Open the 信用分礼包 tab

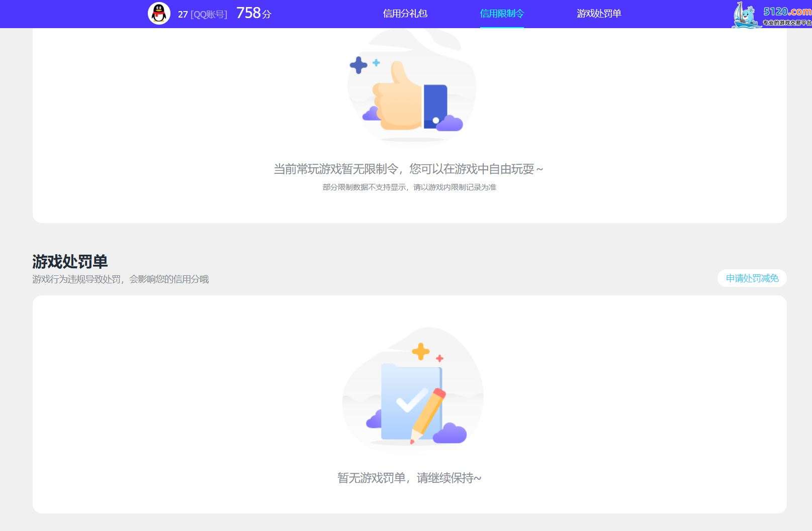[x=405, y=14]
